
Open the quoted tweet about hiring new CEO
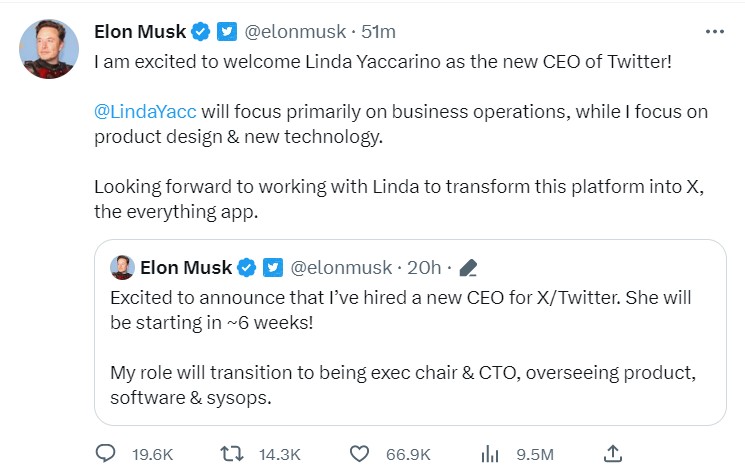point(410,345)
